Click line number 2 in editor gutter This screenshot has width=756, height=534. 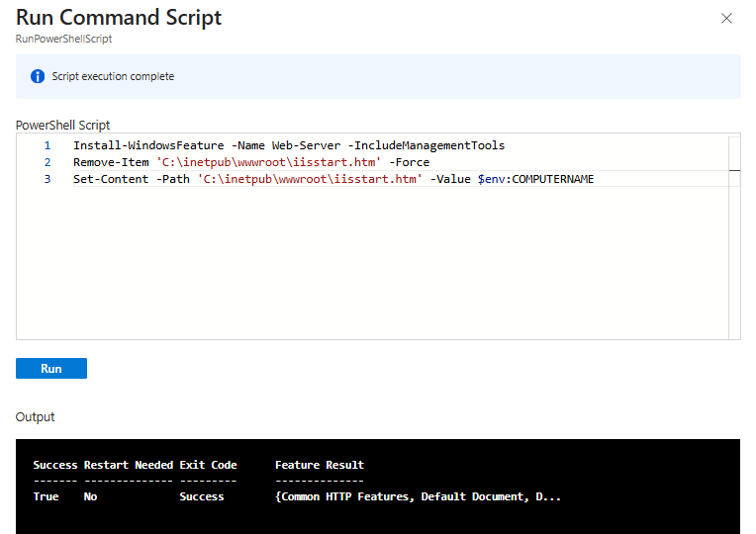click(x=47, y=162)
